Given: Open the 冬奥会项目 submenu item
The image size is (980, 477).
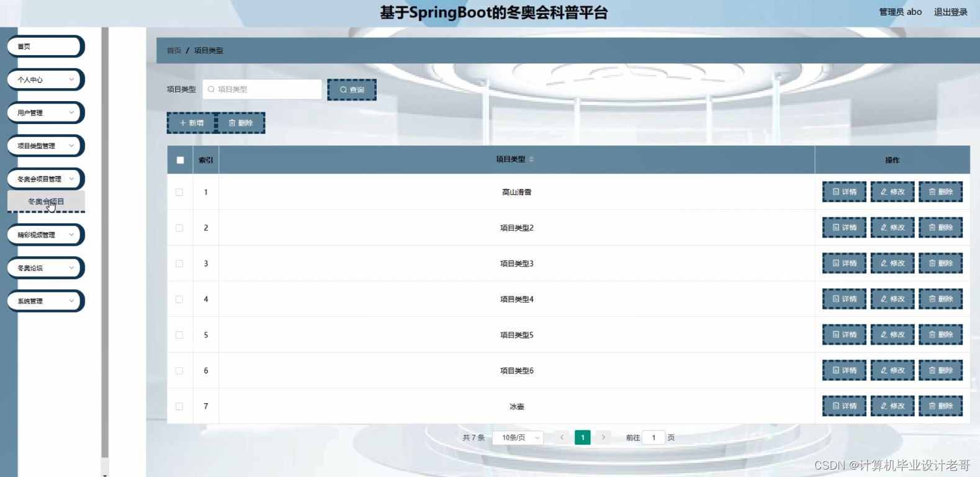Looking at the screenshot, I should point(46,202).
